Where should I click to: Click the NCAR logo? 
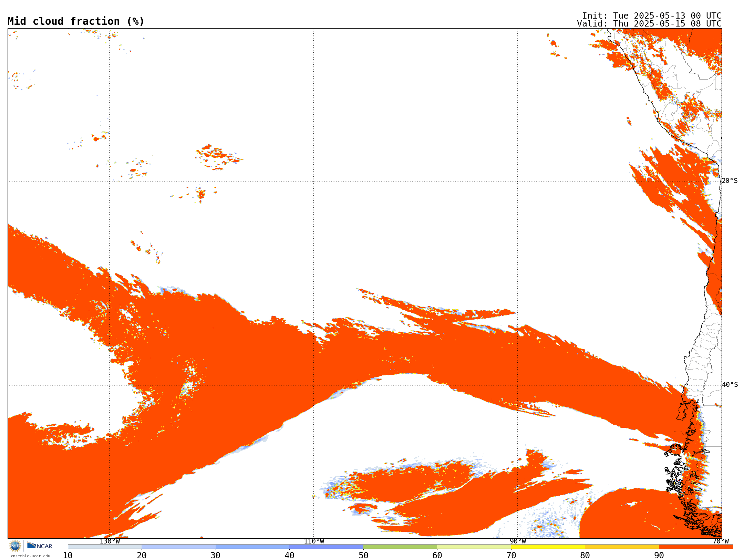[x=40, y=546]
